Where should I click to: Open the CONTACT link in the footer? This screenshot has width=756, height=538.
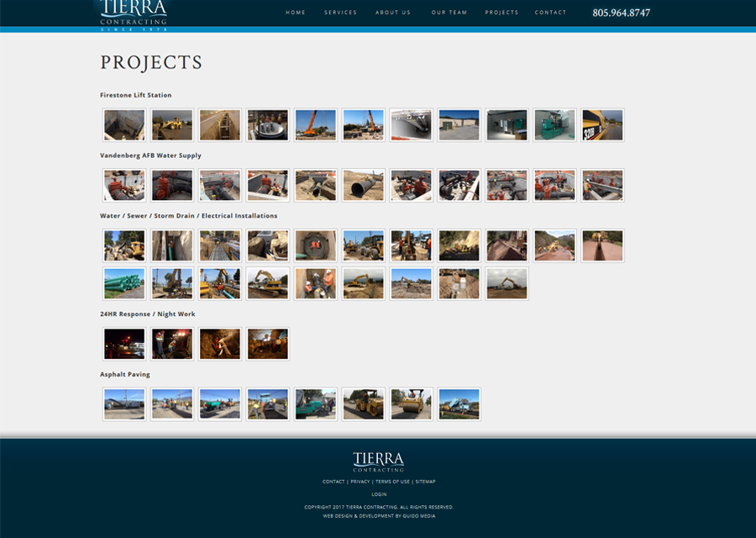tap(333, 481)
